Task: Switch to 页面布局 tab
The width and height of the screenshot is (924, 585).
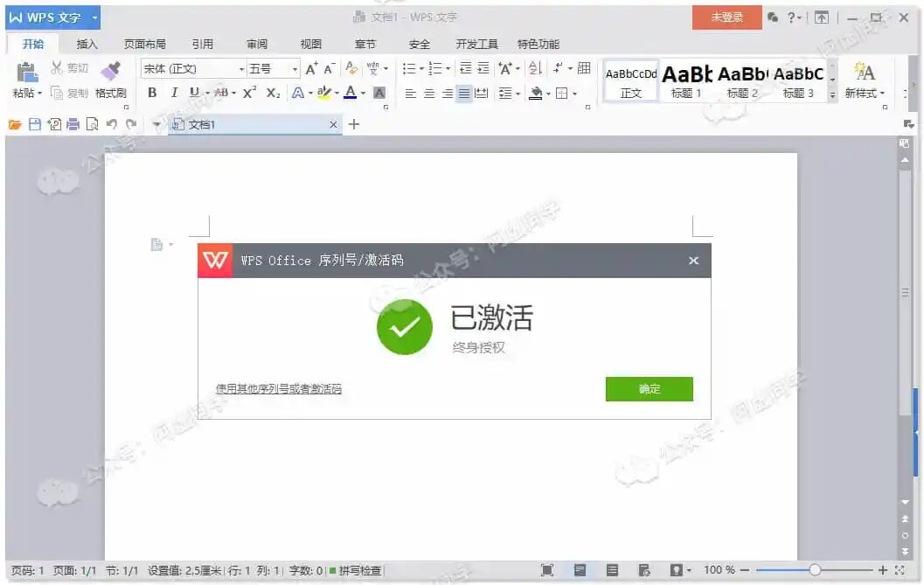Action: [x=144, y=45]
